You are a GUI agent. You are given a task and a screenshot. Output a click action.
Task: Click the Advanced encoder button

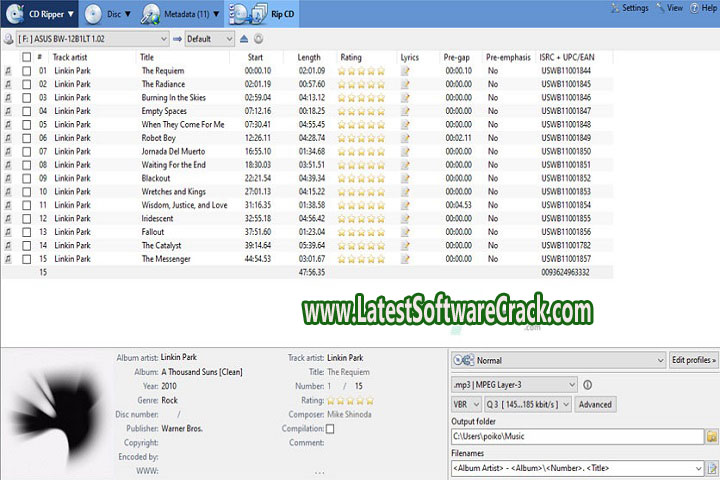(595, 404)
